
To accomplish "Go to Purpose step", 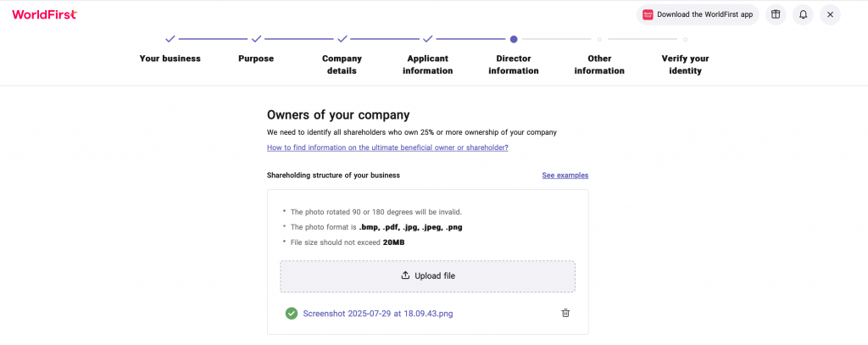I will pos(256,58).
